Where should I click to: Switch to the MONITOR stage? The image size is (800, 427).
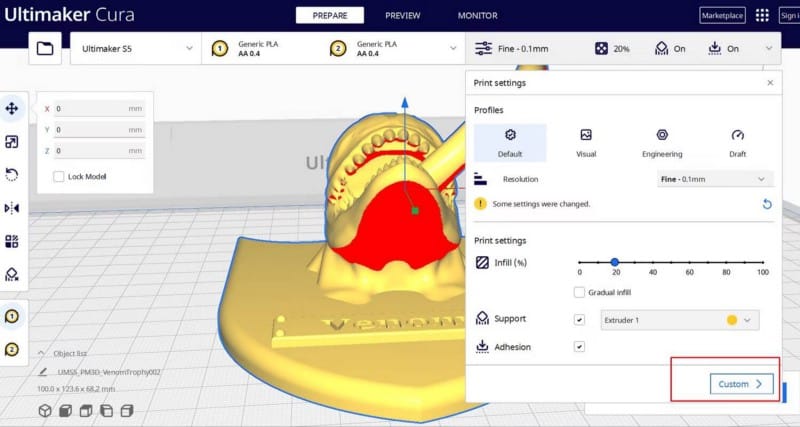tap(478, 15)
